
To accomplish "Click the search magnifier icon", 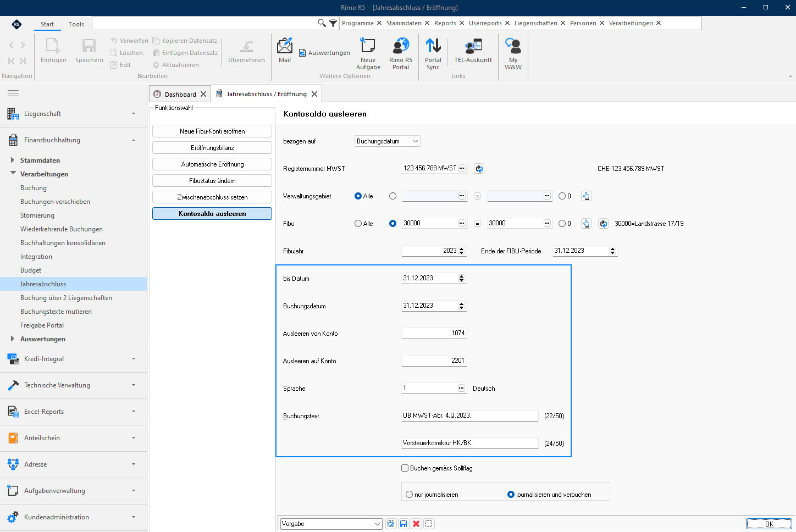I will (322, 23).
